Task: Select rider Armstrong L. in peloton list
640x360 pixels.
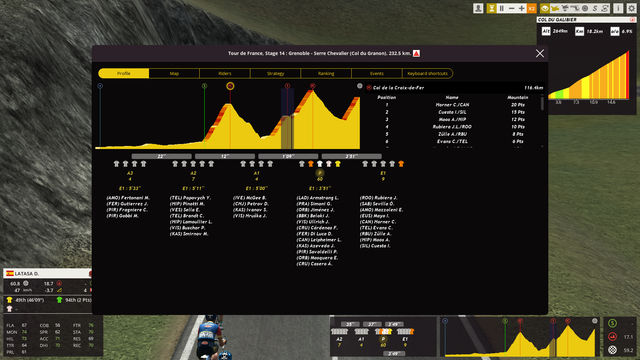Action: pyautogui.click(x=319, y=198)
